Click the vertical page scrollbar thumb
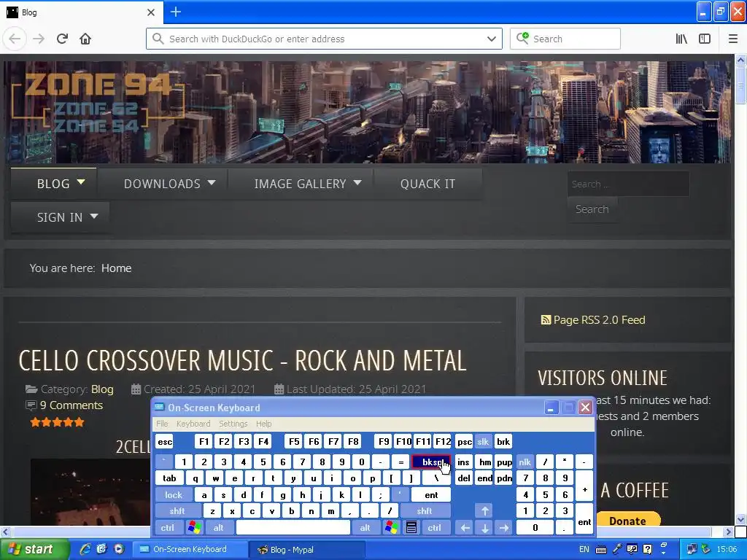The height and width of the screenshot is (560, 747). click(x=740, y=85)
